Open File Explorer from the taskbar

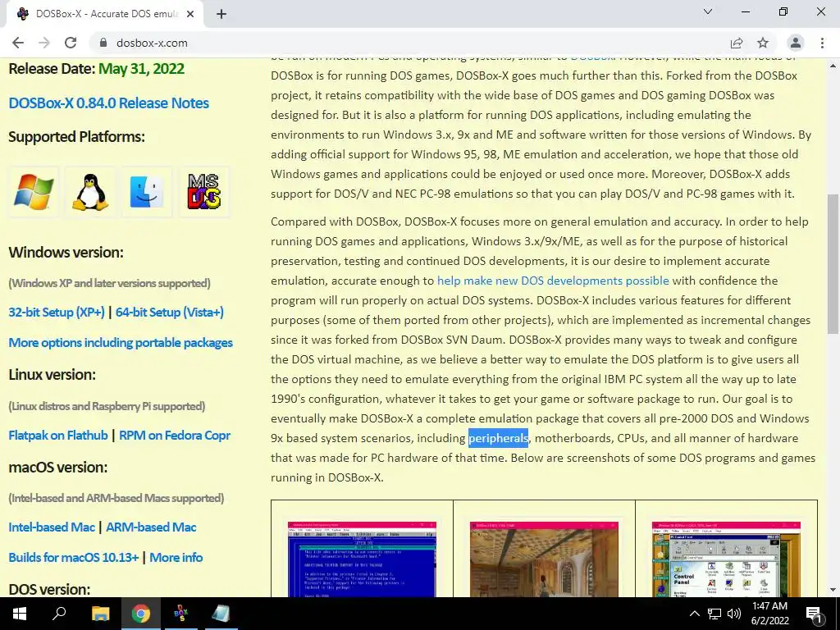click(x=100, y=614)
